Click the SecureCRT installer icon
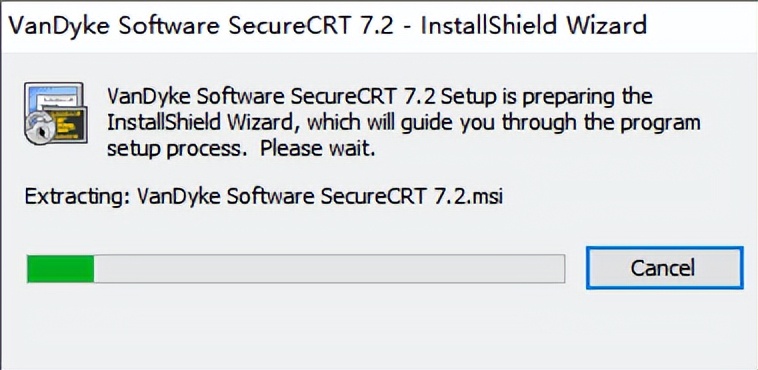Screen dimensions: 758x370 56,113
